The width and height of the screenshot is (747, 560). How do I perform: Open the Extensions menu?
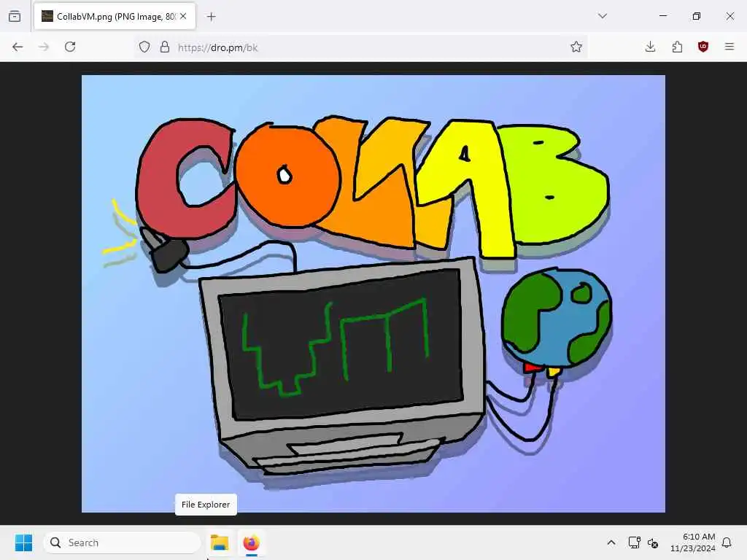pos(677,47)
